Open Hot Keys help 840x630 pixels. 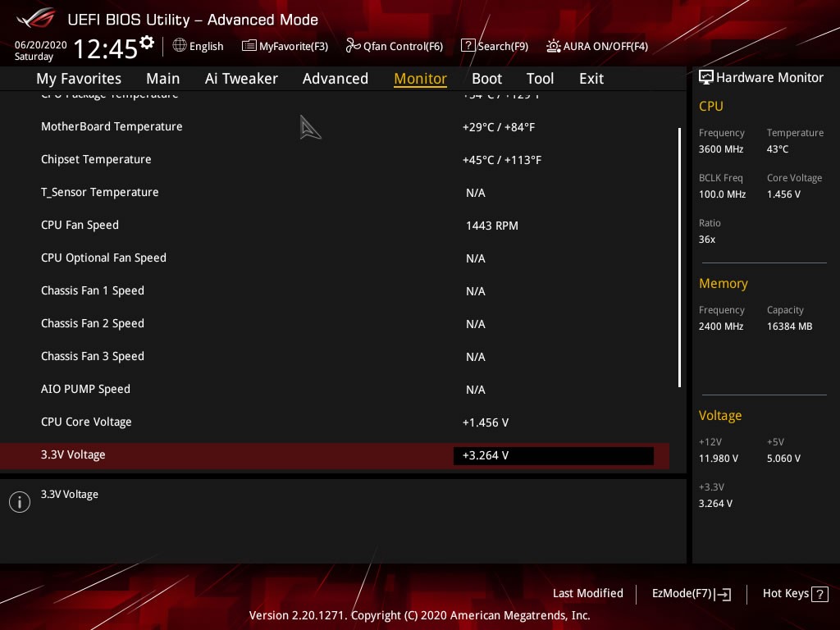pos(795,594)
